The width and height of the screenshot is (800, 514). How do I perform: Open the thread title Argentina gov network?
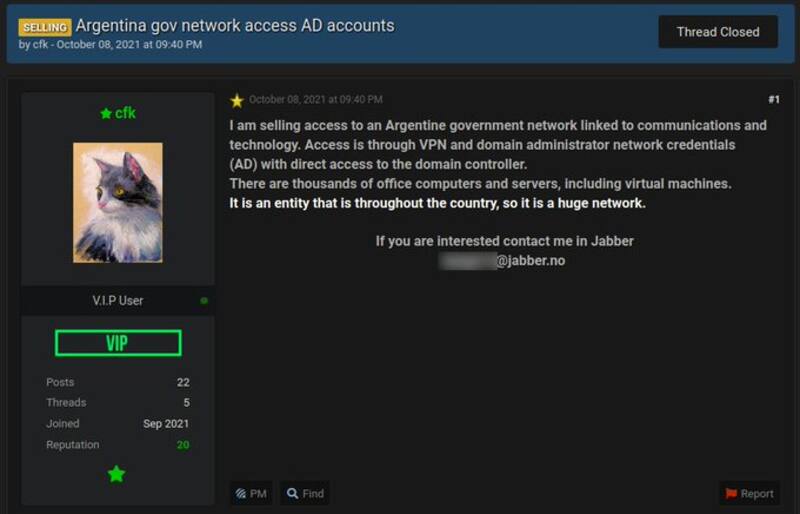click(x=234, y=25)
